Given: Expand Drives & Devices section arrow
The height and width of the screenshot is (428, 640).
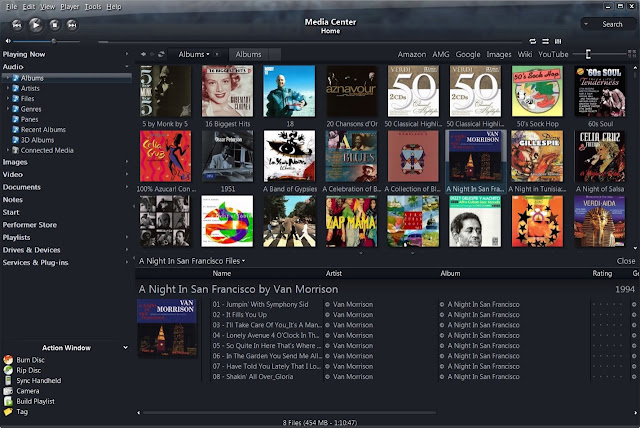Looking at the screenshot, I should click(x=127, y=250).
